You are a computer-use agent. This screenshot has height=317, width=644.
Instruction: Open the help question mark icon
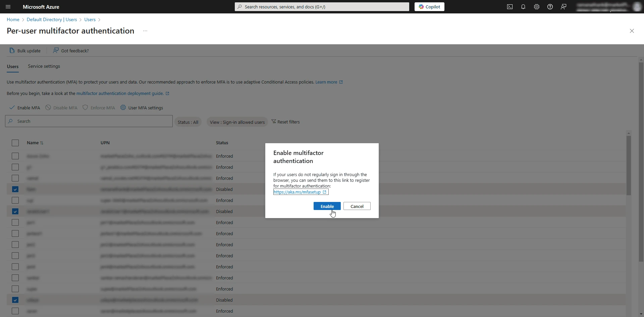coord(550,7)
